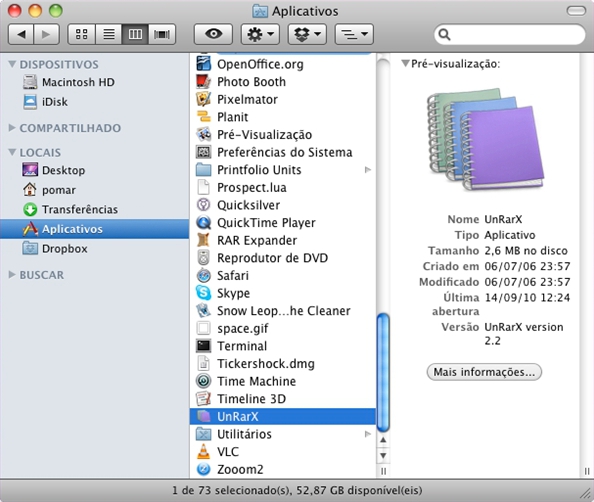
Task: Select Aplicativos in sidebar
Action: 94,229
